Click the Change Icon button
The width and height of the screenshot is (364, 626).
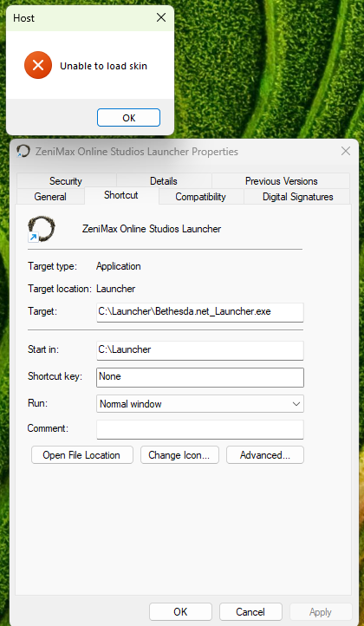point(179,455)
